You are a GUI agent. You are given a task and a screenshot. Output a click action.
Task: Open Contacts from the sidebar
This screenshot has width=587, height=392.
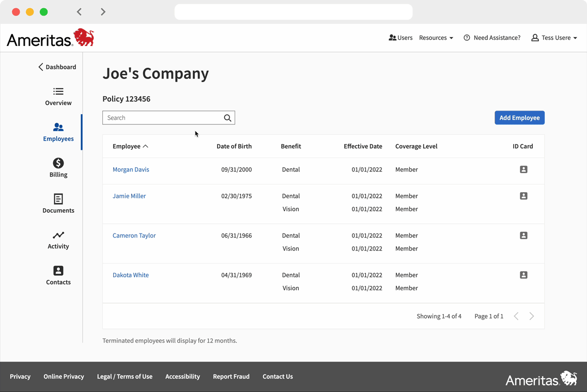click(58, 275)
